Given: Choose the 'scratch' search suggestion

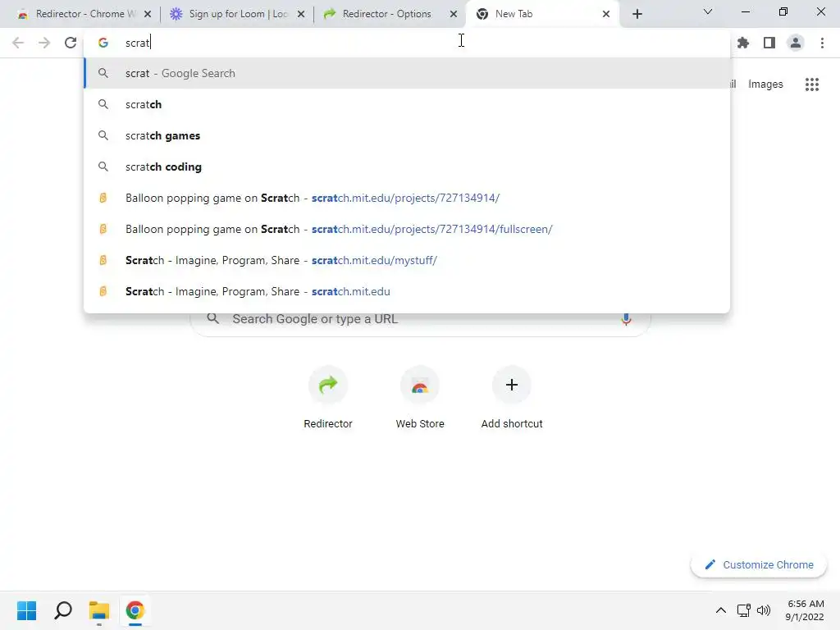Looking at the screenshot, I should pyautogui.click(x=407, y=104).
